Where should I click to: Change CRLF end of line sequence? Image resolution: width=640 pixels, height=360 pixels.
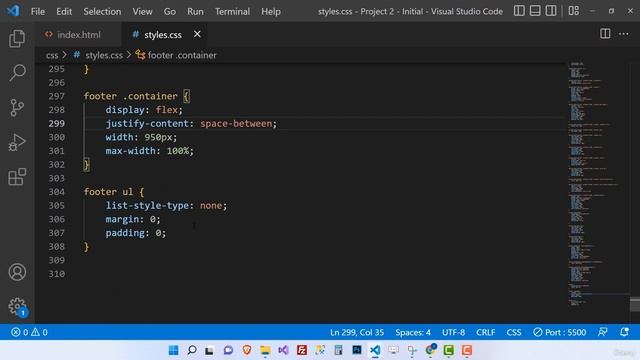point(486,332)
